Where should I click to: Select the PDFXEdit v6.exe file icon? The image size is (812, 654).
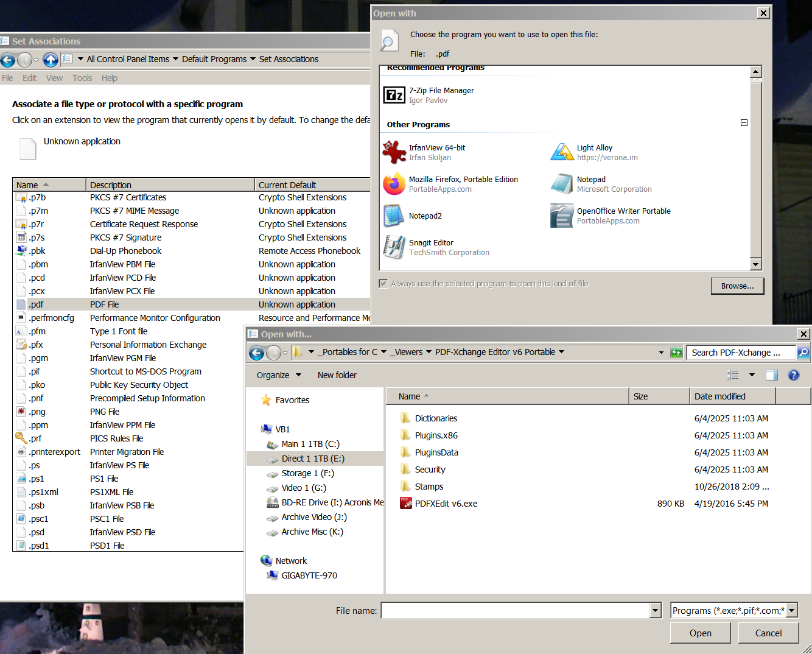pyautogui.click(x=405, y=504)
